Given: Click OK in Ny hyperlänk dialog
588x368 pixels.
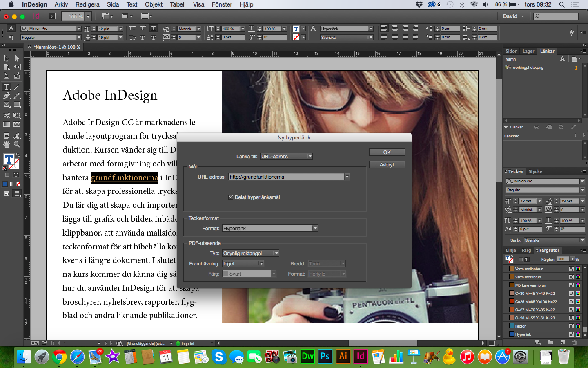Looking at the screenshot, I should point(387,152).
